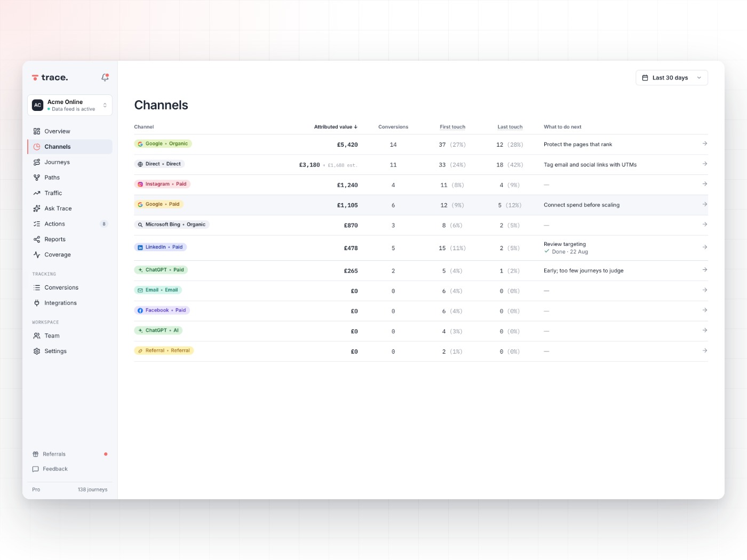Click the Team people icon

[x=37, y=336]
